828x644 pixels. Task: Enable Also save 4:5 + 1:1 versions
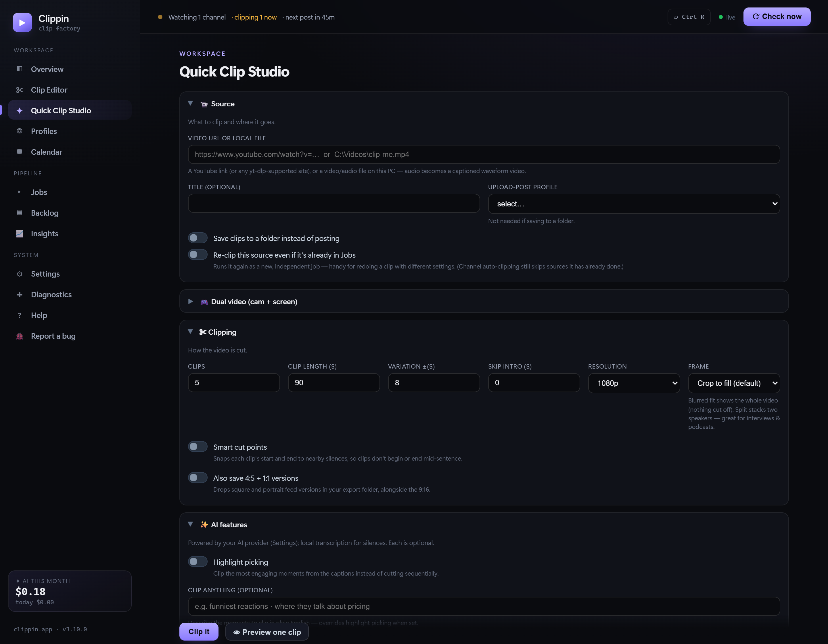[198, 478]
